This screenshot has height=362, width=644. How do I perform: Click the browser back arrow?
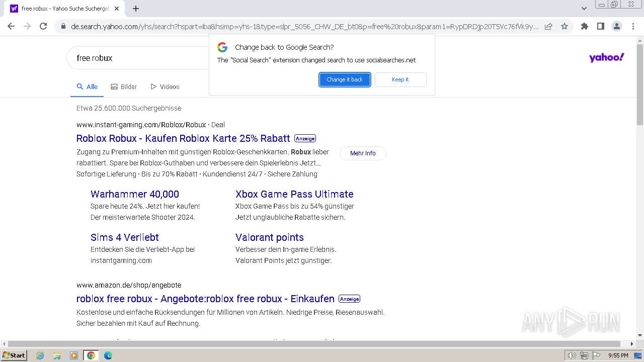pos(11,26)
